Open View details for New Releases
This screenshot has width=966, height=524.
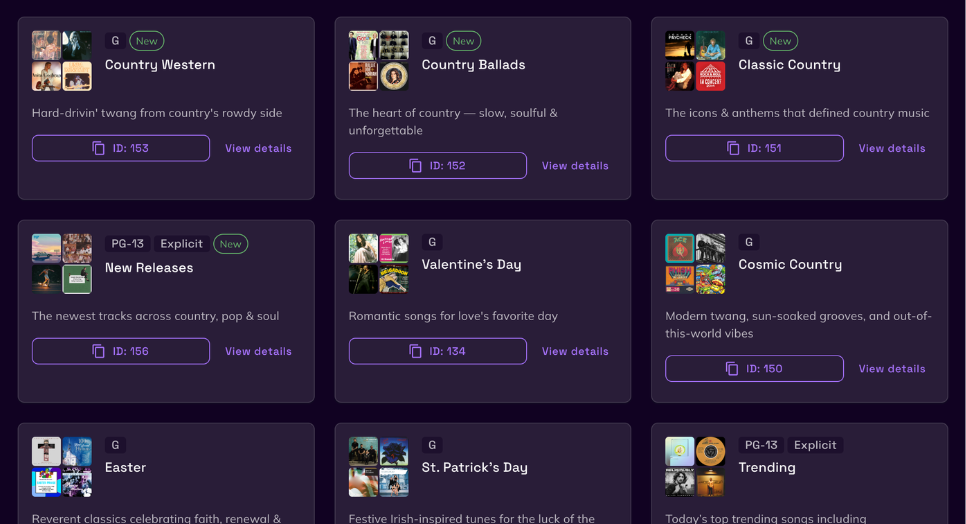pos(258,351)
